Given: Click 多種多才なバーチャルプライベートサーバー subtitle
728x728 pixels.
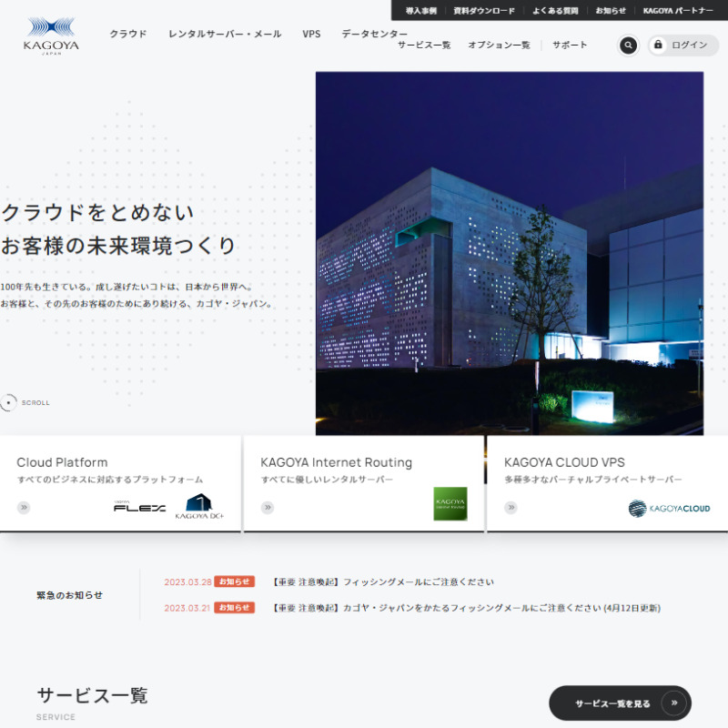Looking at the screenshot, I should [593, 480].
